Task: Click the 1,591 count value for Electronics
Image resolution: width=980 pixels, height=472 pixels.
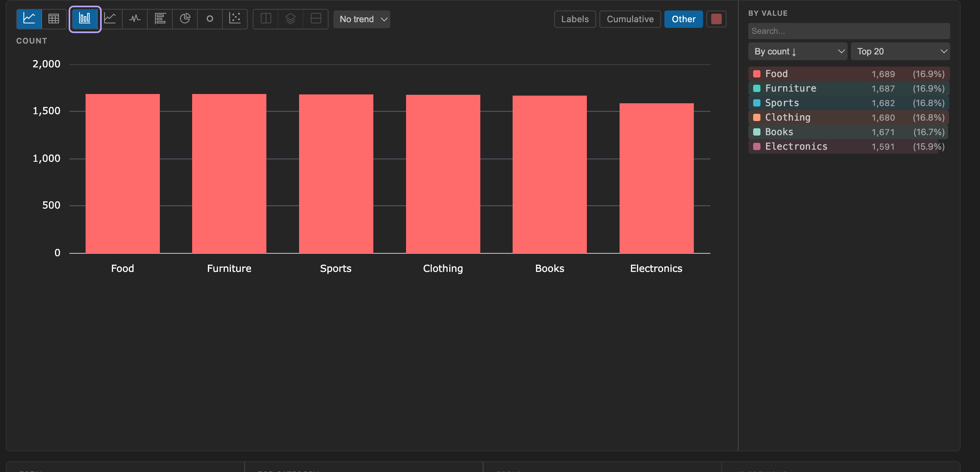Action: coord(883,146)
